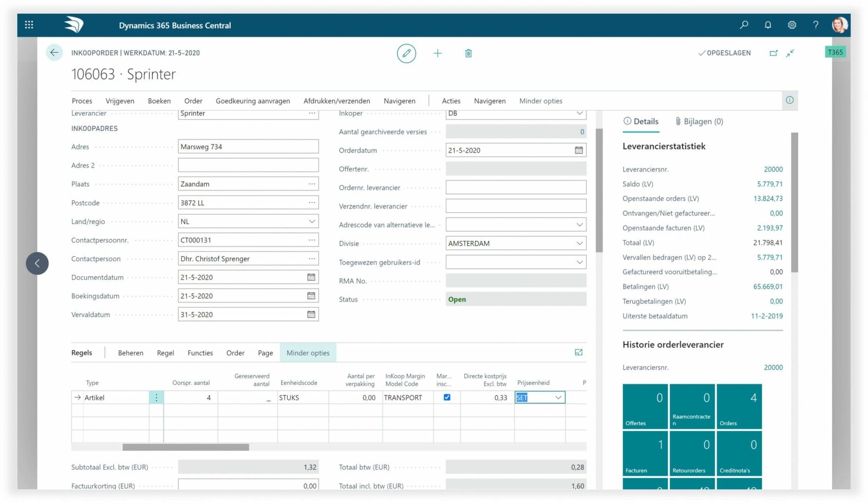Toggle the Mar... insc... checkbox on Artikel line
This screenshot has height=503, width=868.
pyautogui.click(x=447, y=397)
